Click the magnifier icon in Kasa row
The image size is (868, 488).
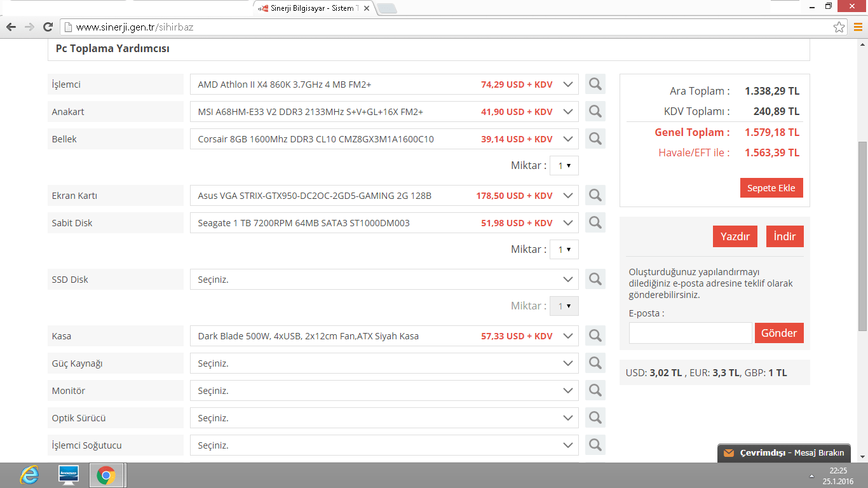point(595,335)
